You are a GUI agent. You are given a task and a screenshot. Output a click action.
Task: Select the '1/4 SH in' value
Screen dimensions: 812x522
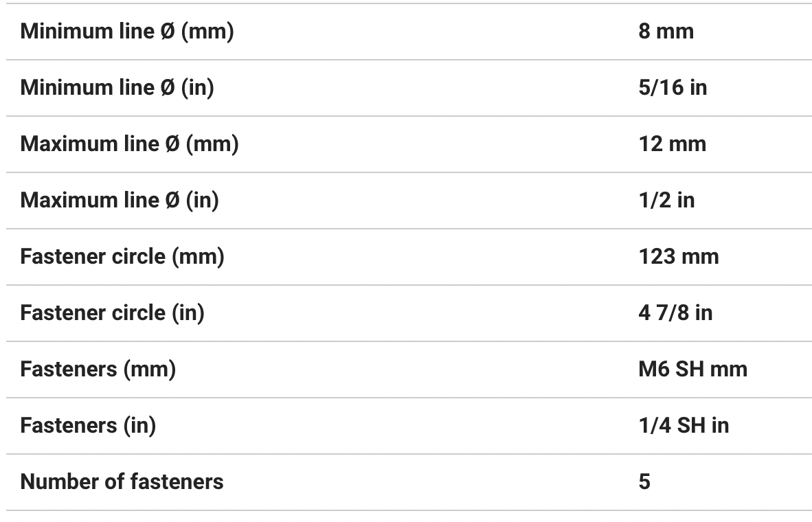(x=683, y=426)
